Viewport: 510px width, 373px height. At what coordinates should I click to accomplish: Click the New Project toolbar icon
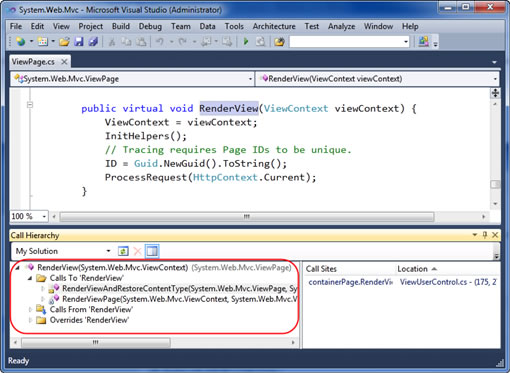21,42
